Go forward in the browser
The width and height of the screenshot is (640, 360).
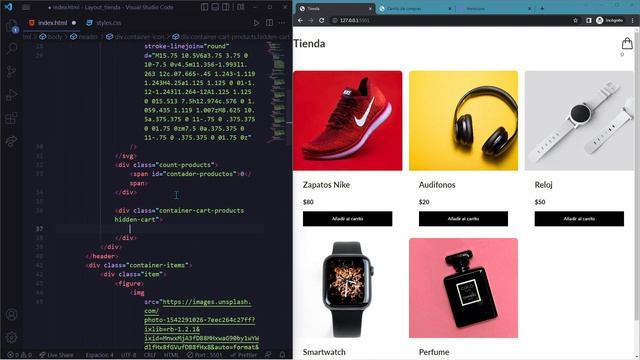311,20
